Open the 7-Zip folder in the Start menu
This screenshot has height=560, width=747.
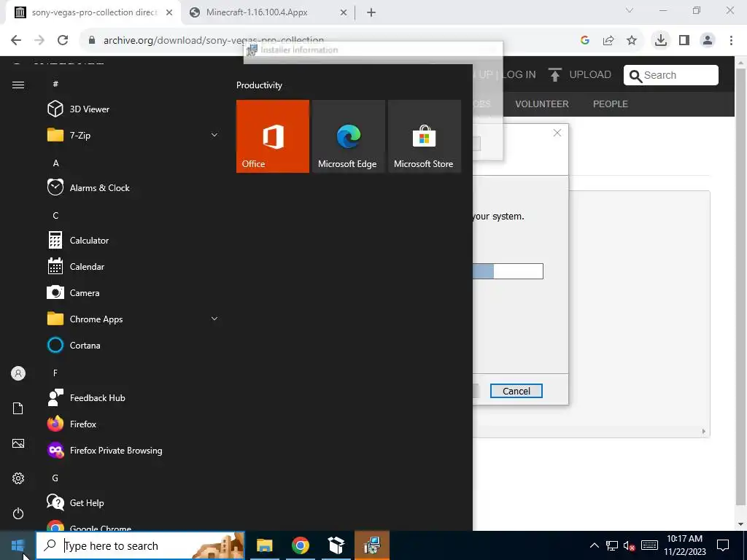133,135
